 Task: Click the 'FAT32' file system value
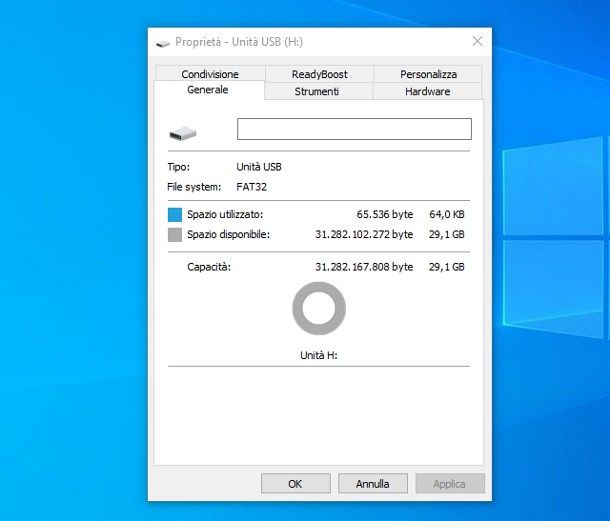click(x=251, y=187)
